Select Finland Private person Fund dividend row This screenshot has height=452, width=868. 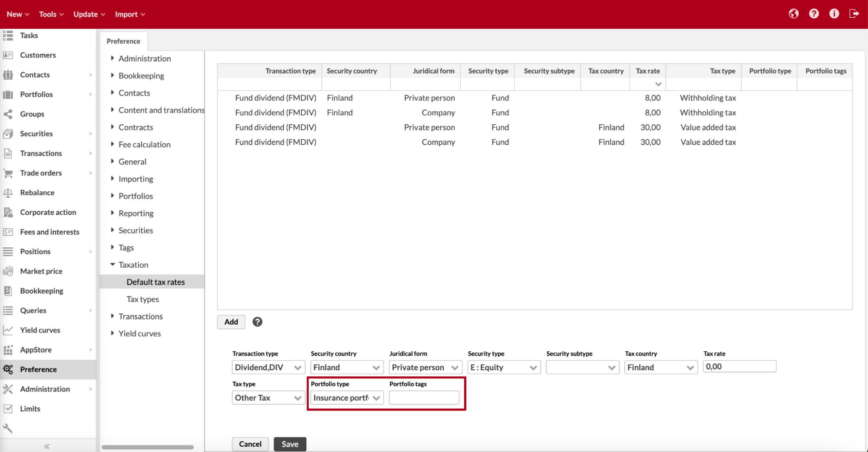click(535, 98)
